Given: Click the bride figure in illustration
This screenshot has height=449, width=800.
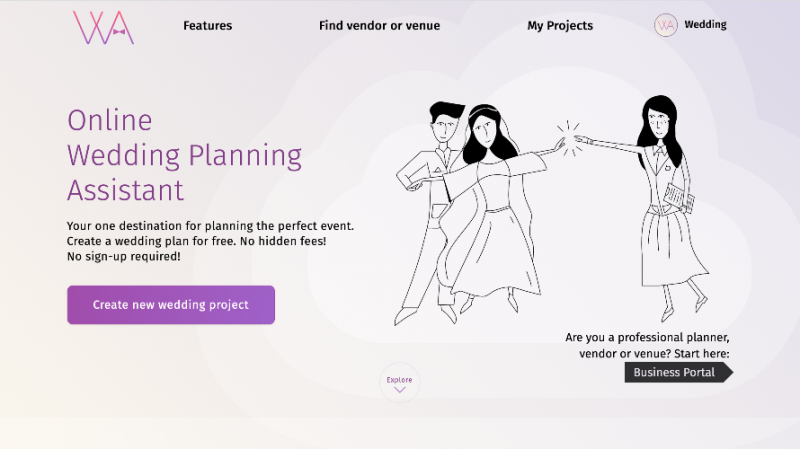Looking at the screenshot, I should point(490,210).
